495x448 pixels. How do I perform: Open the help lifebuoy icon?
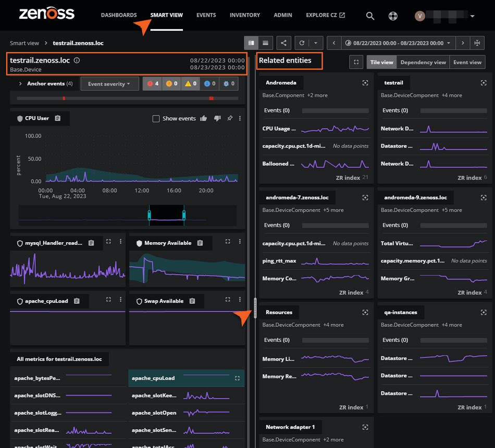point(393,16)
